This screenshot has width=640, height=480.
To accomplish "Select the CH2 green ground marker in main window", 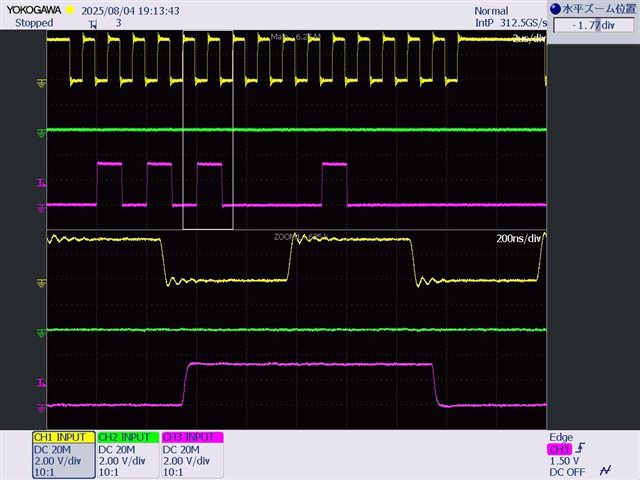I will pyautogui.click(x=41, y=133).
